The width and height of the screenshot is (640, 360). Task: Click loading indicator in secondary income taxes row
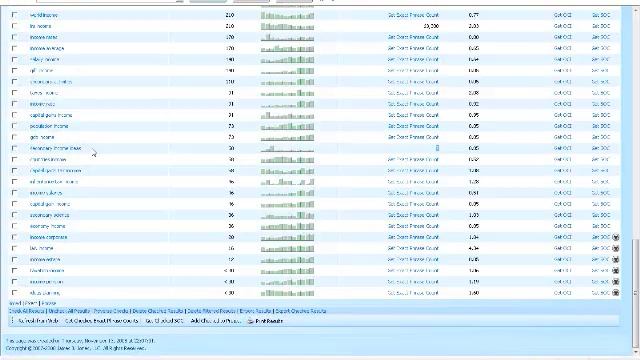(437, 148)
